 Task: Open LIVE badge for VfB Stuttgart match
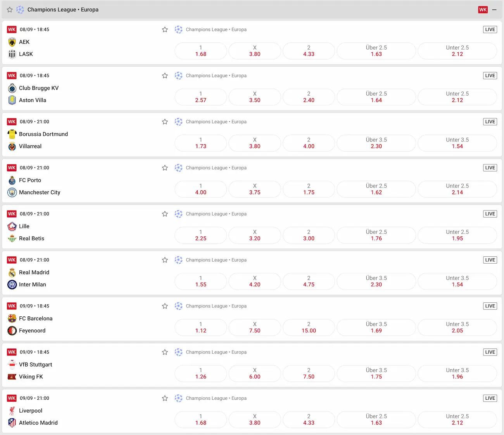tap(490, 352)
